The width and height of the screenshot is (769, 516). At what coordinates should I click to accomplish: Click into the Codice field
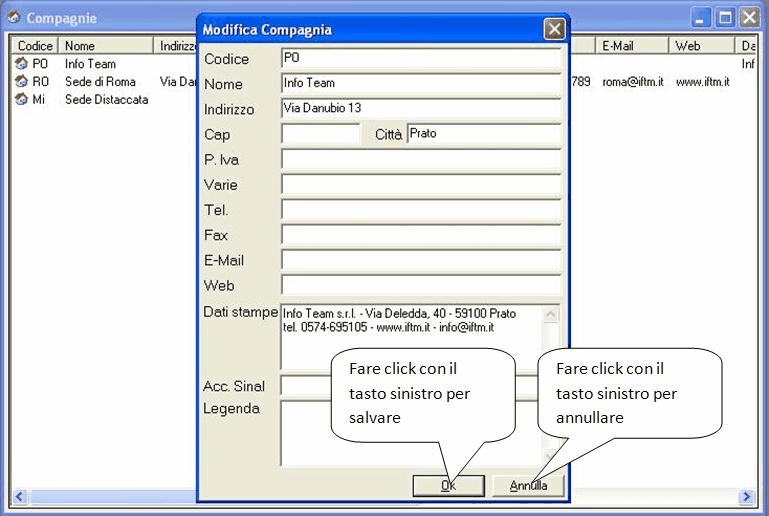(421, 58)
